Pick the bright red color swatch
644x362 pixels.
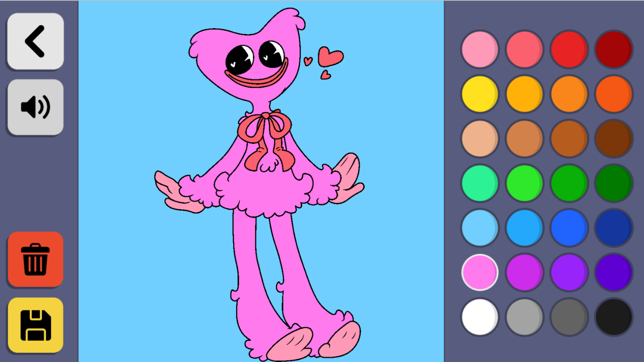click(x=569, y=49)
